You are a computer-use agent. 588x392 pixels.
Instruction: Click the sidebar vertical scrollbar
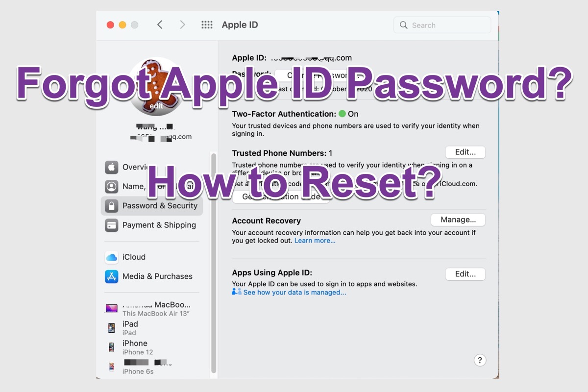(x=213, y=265)
